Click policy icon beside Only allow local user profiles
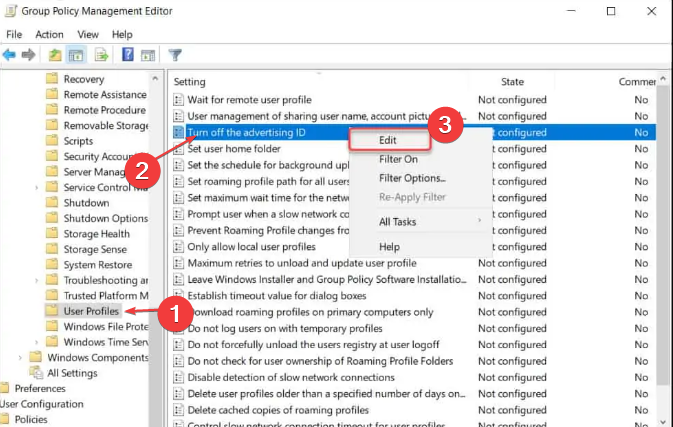This screenshot has height=427, width=673. coord(178,247)
